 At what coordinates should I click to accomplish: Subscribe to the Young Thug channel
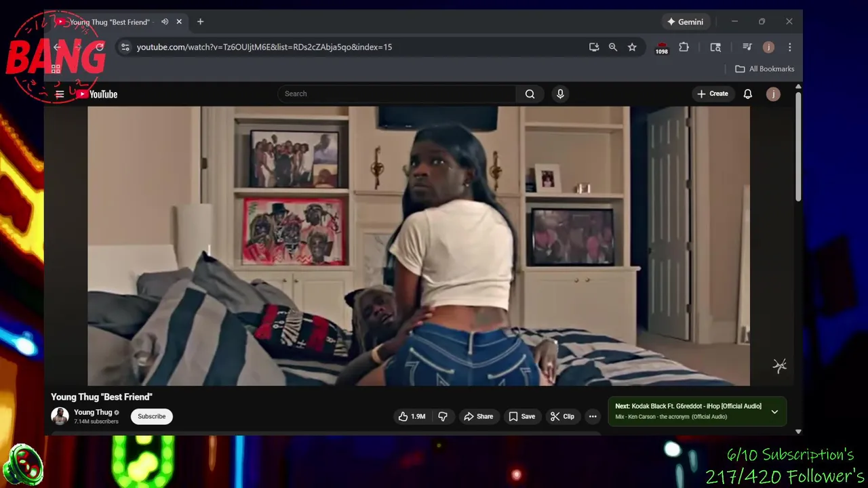(151, 416)
